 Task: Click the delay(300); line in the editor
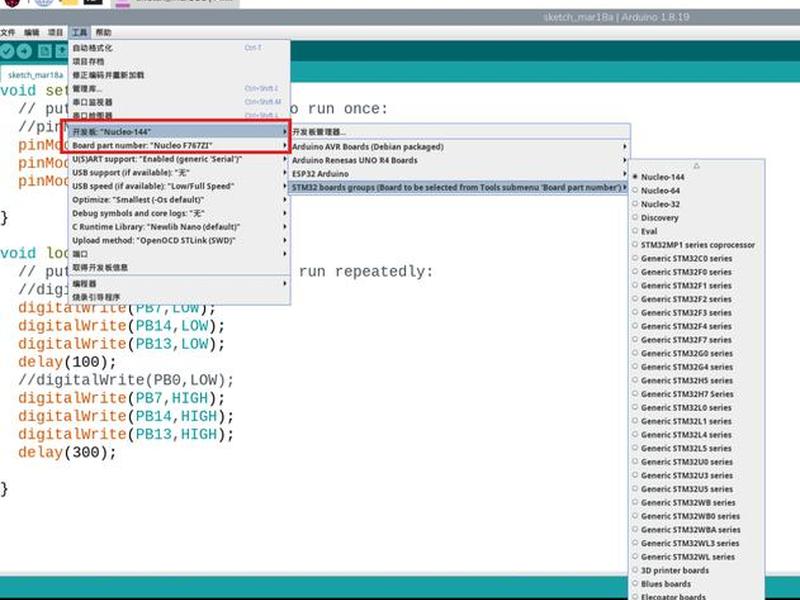point(67,453)
